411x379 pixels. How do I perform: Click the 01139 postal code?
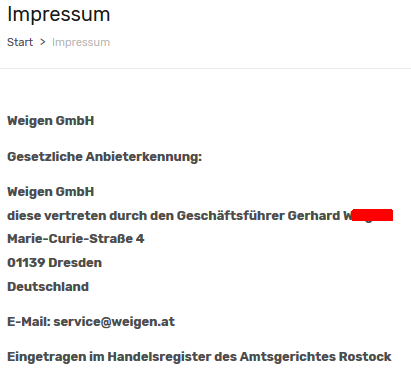[26, 263]
